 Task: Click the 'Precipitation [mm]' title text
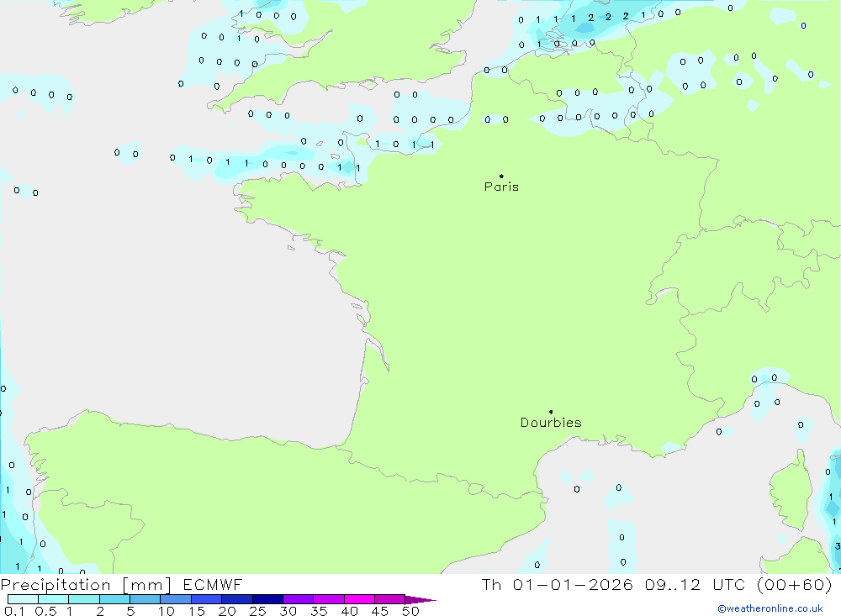(x=86, y=585)
